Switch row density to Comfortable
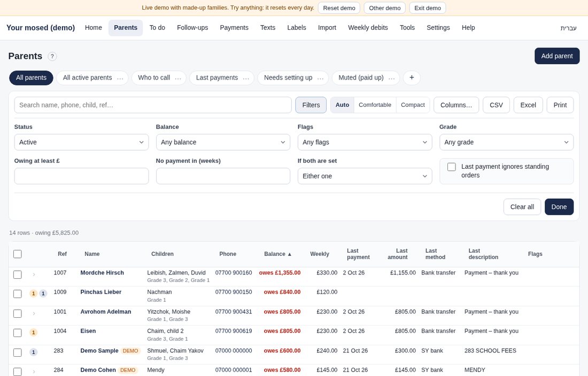Viewport: 588px width, 376px height. pyautogui.click(x=375, y=105)
